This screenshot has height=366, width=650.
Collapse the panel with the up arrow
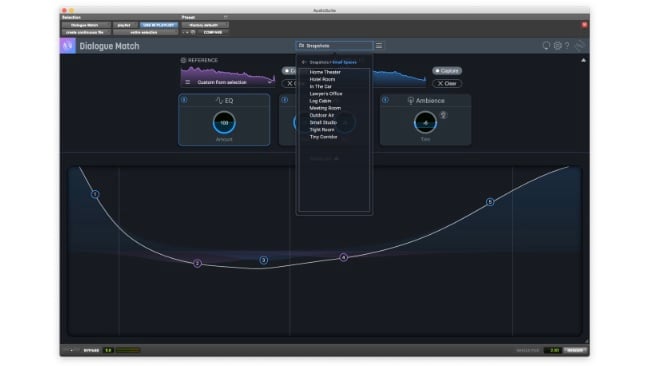(x=584, y=61)
